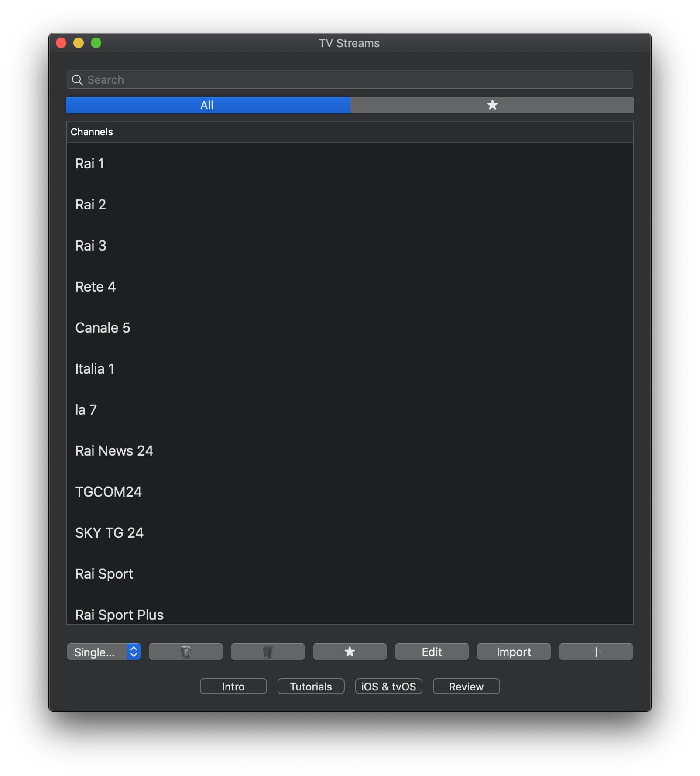Open the Single... selection mode dropdown

tap(104, 652)
